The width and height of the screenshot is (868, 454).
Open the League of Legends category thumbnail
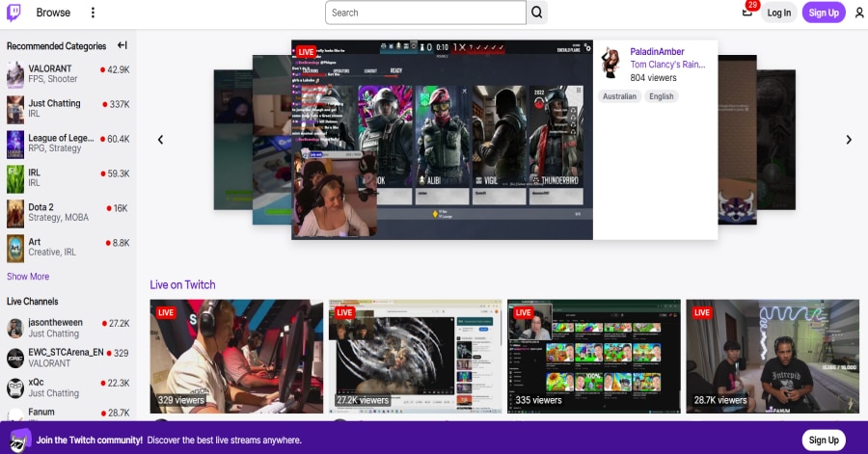(x=14, y=144)
